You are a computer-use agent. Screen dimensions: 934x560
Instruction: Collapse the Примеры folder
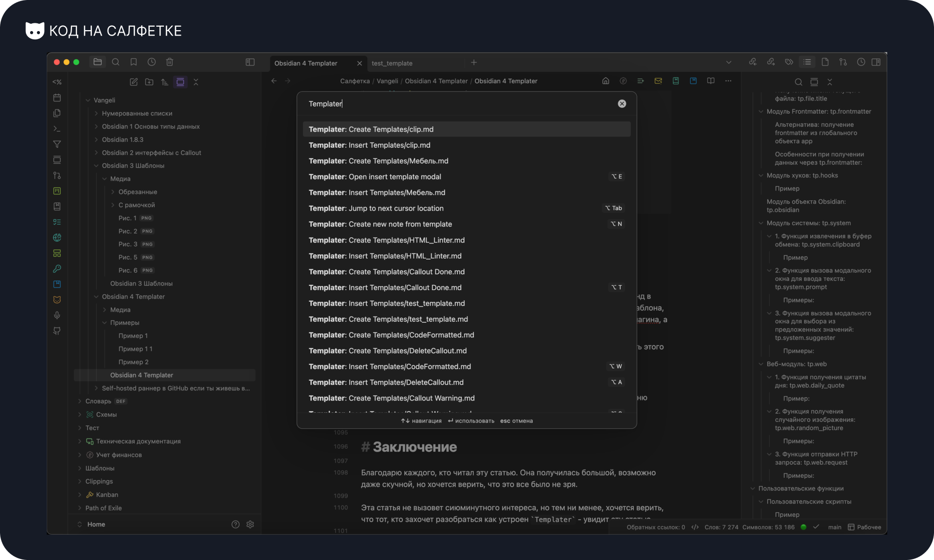click(105, 323)
